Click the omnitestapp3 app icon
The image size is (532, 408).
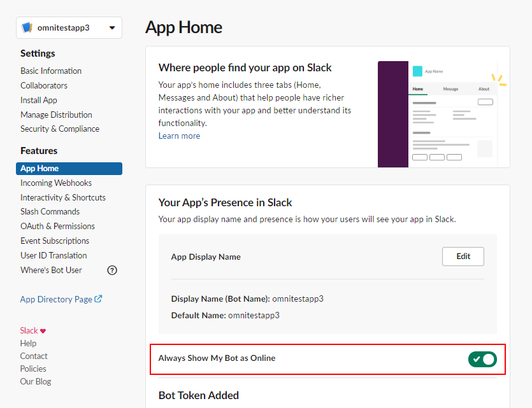pos(27,28)
